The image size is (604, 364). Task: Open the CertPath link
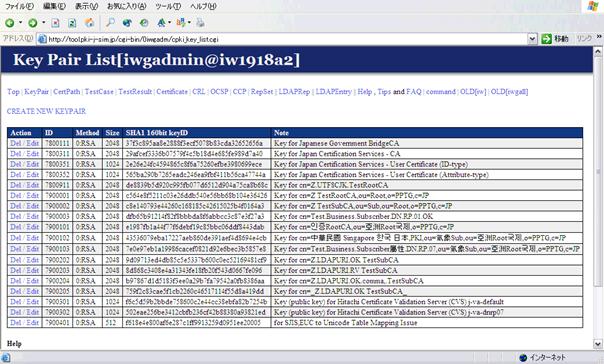(67, 92)
